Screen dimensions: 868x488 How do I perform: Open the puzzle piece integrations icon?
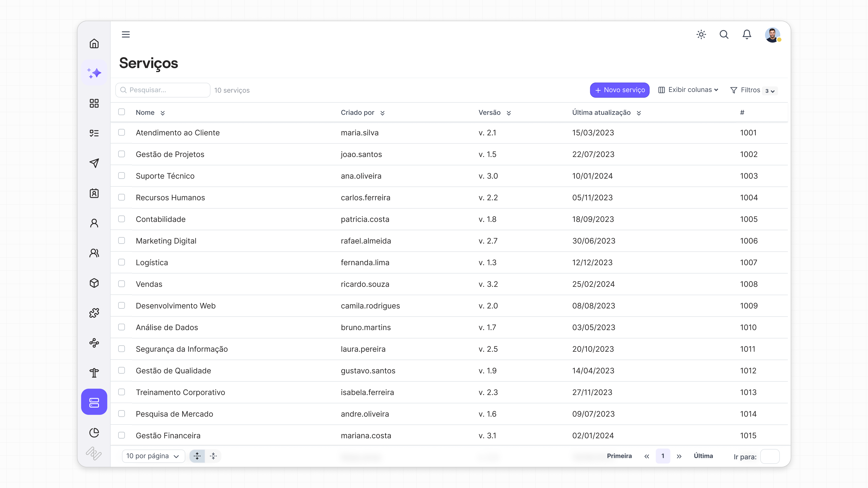94,313
